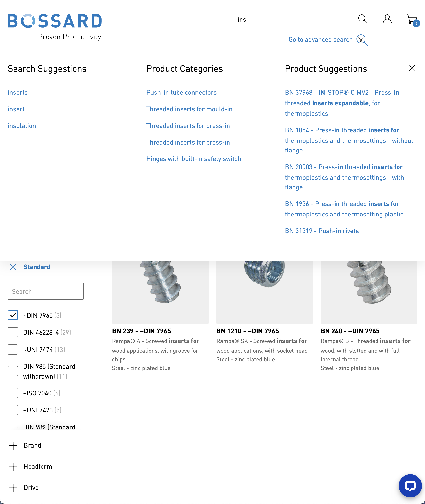Image resolution: width=425 pixels, height=504 pixels.
Task: Uncheck the ~DIN 7965 filter
Action: coord(13,315)
